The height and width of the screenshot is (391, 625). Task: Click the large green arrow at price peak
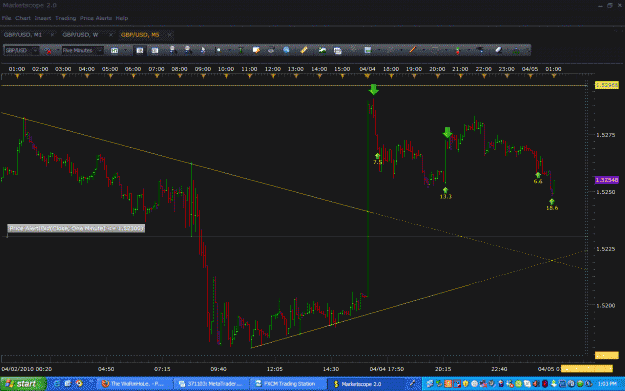tap(373, 89)
